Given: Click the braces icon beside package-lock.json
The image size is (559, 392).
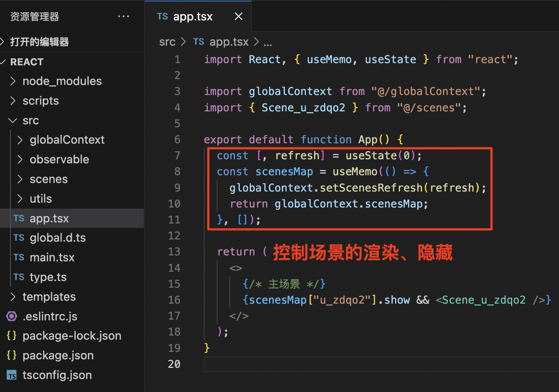Looking at the screenshot, I should click(x=12, y=336).
